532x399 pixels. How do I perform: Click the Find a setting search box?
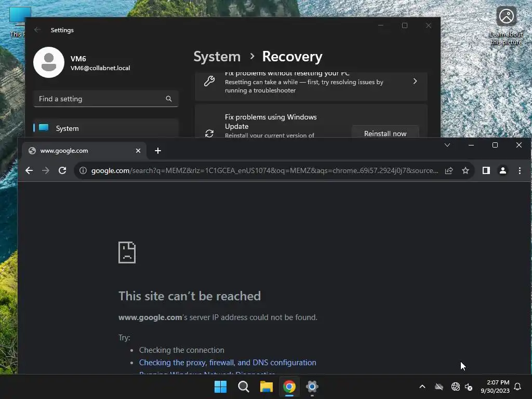click(x=106, y=99)
